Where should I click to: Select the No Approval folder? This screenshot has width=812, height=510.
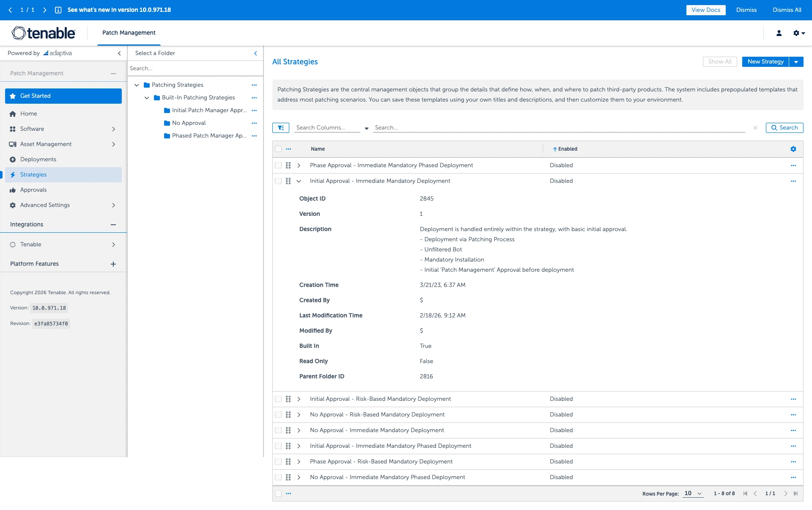point(189,123)
